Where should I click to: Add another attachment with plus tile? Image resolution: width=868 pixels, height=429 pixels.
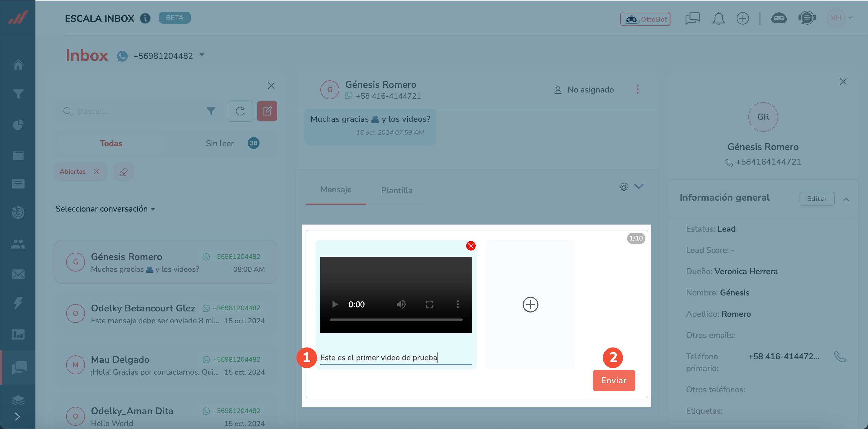coord(530,305)
